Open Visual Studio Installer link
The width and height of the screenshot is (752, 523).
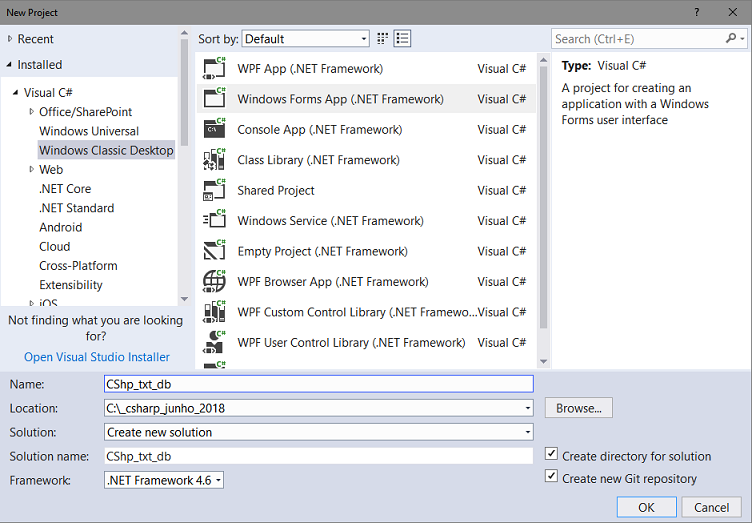[x=97, y=357]
